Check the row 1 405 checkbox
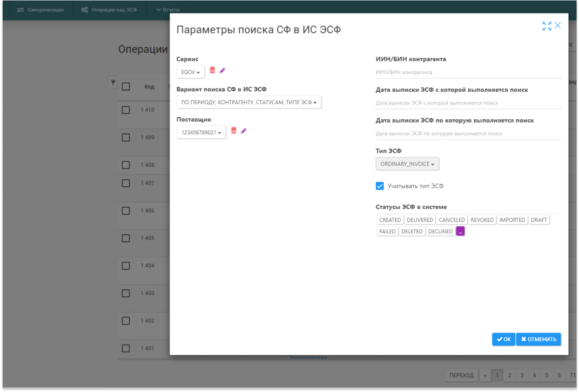 (126, 239)
